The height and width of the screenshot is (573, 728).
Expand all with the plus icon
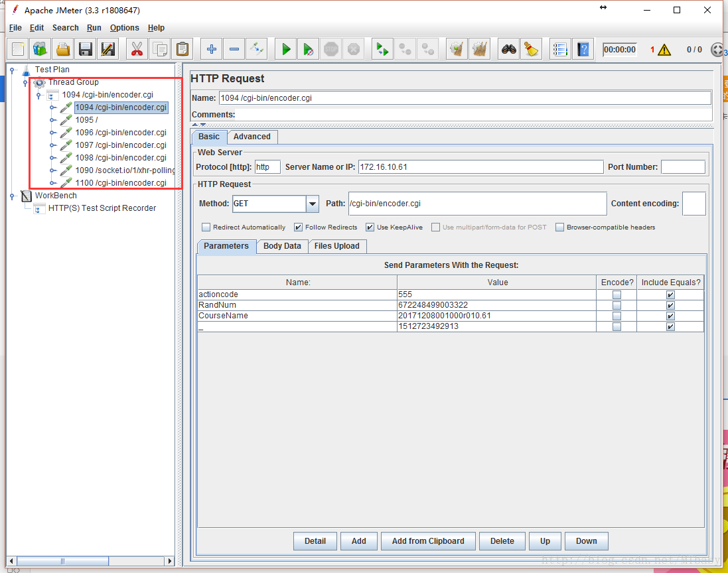pyautogui.click(x=211, y=49)
